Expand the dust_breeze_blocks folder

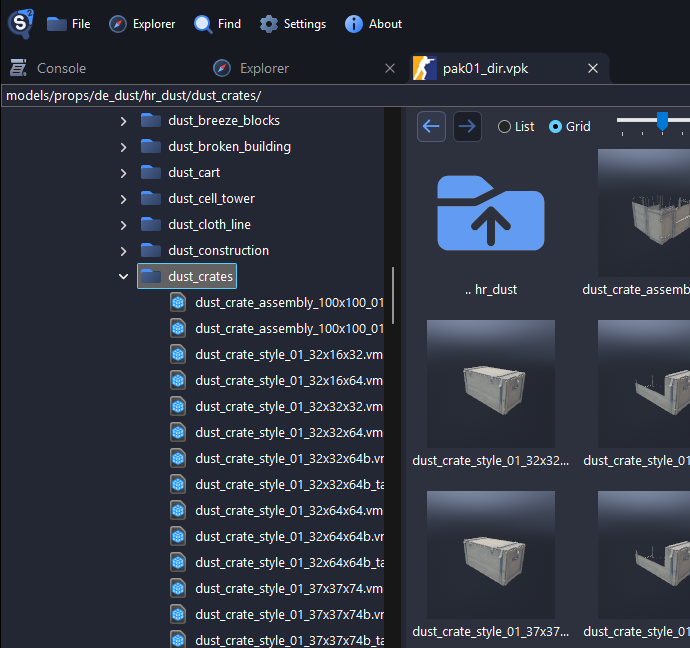click(123, 121)
